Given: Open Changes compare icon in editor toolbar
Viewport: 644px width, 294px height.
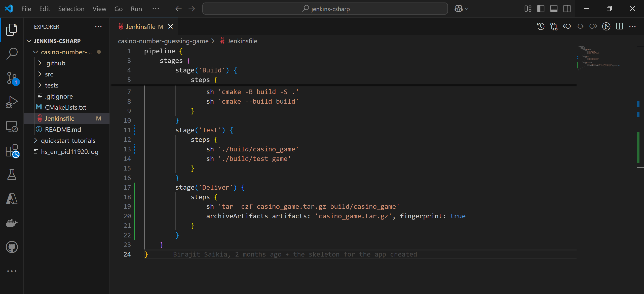Looking at the screenshot, I should click(x=554, y=26).
